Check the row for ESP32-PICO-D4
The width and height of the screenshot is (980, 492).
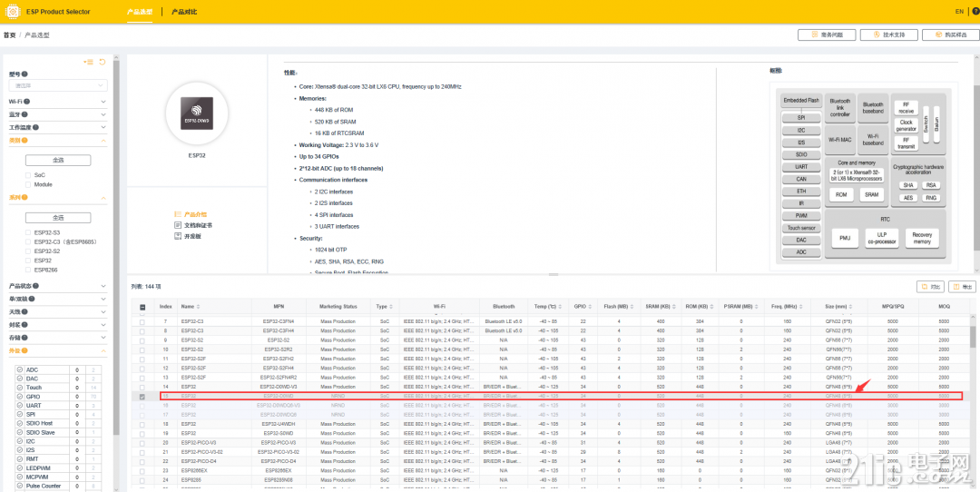[x=142, y=461]
